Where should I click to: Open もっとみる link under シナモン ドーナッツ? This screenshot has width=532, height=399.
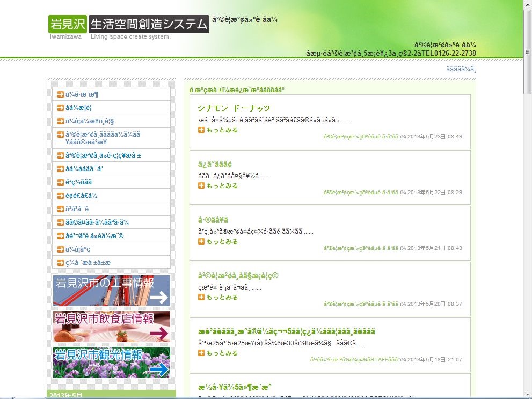point(222,130)
